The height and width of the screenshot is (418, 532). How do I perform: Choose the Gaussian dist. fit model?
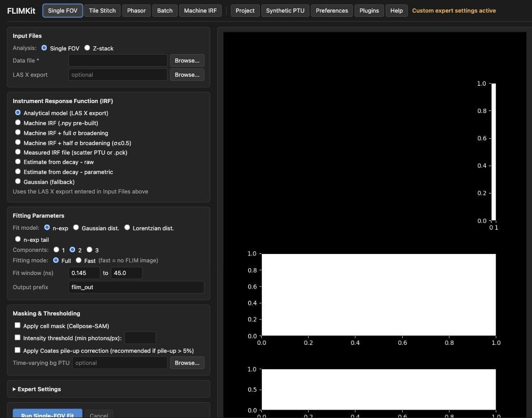click(76, 228)
